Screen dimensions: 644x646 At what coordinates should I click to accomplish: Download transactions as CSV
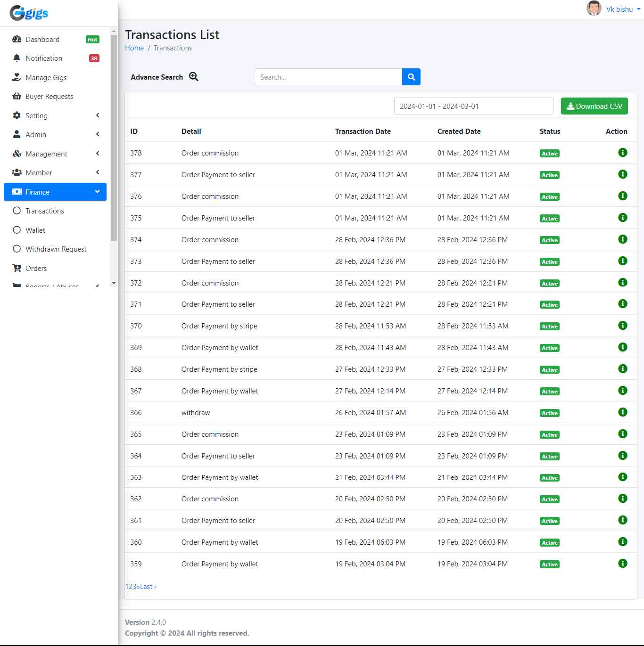tap(594, 106)
